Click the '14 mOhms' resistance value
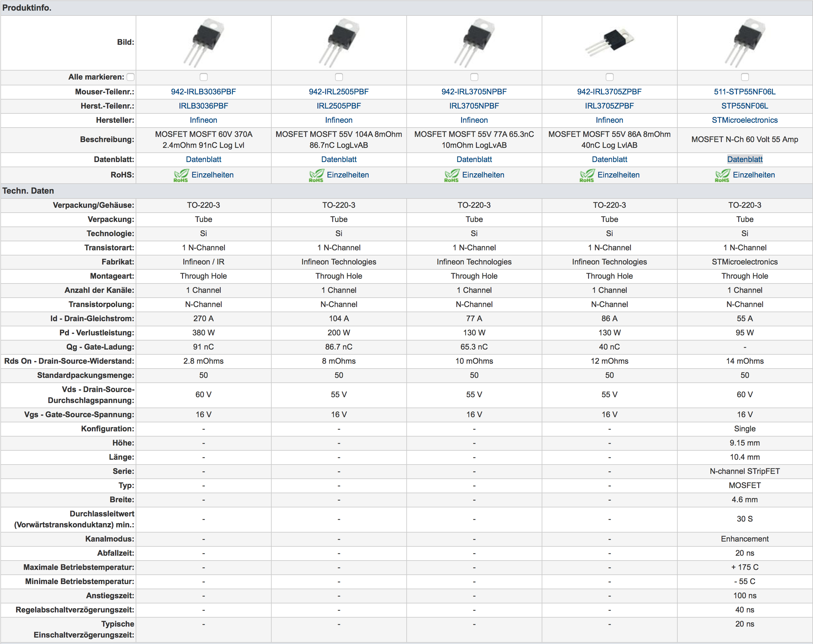 (x=745, y=361)
